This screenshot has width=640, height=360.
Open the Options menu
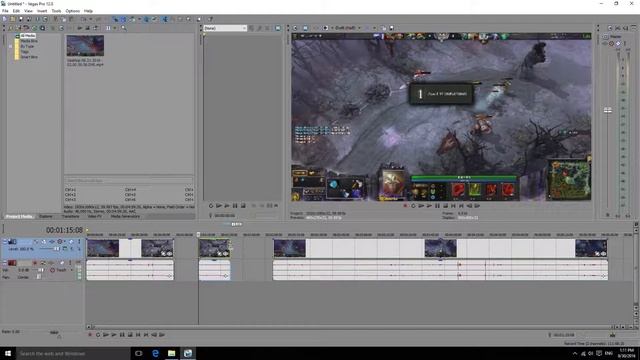pos(73,11)
